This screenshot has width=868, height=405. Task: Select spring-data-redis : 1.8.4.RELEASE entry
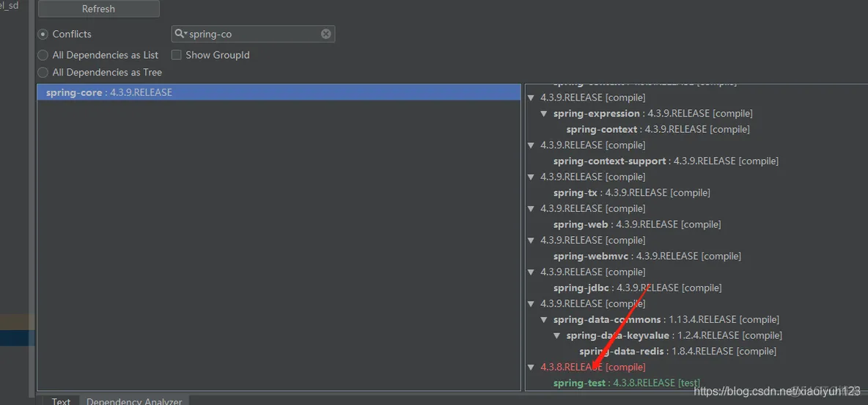click(677, 351)
